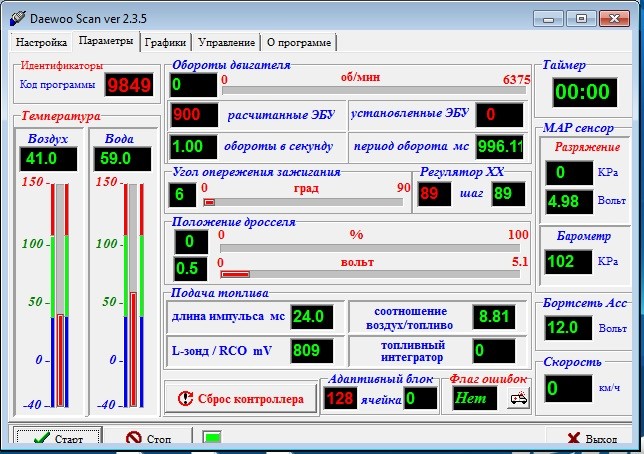Viewport: 644px width, 454px height.
Task: Click the injection pulse length value 24.0
Action: click(x=312, y=317)
